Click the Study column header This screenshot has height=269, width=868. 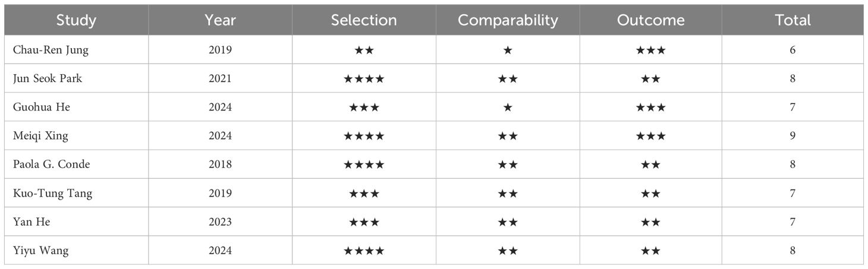click(76, 20)
